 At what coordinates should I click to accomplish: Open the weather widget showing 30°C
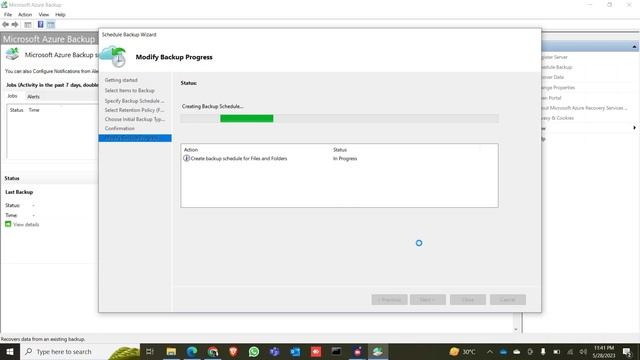click(x=462, y=351)
